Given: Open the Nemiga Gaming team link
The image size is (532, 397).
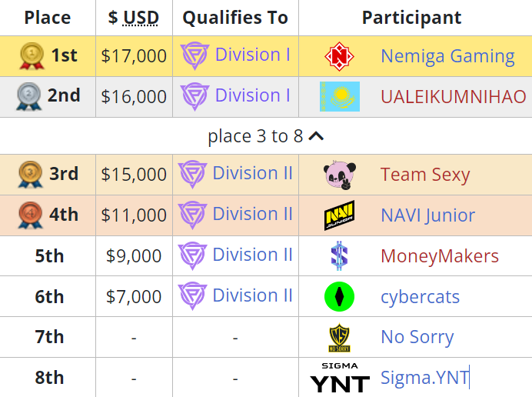Looking at the screenshot, I should coord(447,56).
